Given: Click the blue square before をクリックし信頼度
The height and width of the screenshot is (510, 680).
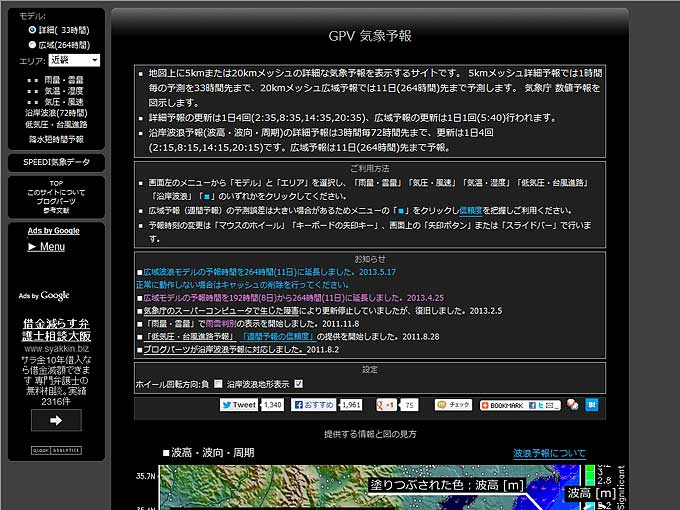Looking at the screenshot, I should [401, 211].
